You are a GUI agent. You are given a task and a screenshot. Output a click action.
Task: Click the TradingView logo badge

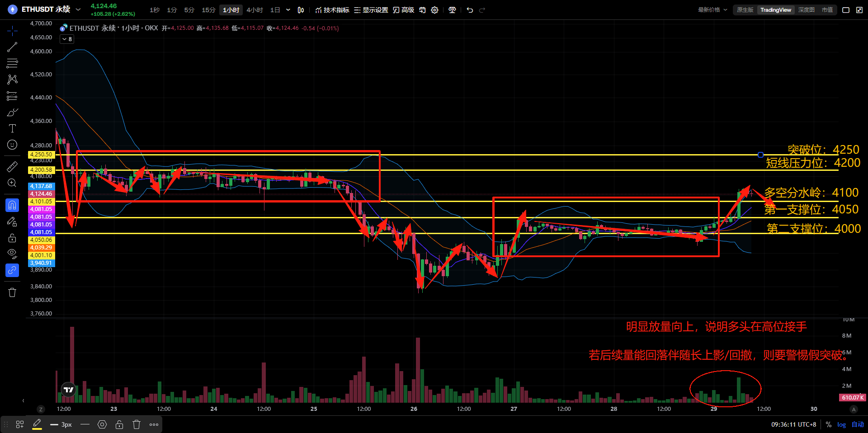tap(68, 389)
